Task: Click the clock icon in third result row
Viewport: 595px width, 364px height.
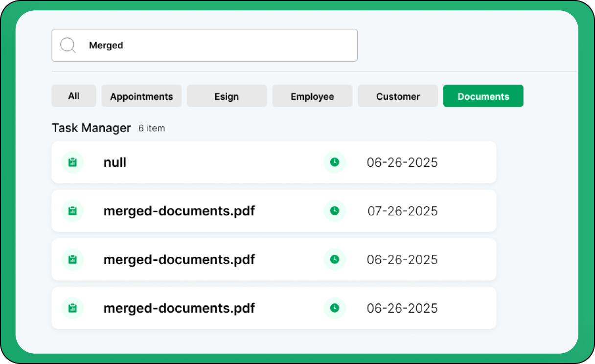Action: pyautogui.click(x=335, y=259)
